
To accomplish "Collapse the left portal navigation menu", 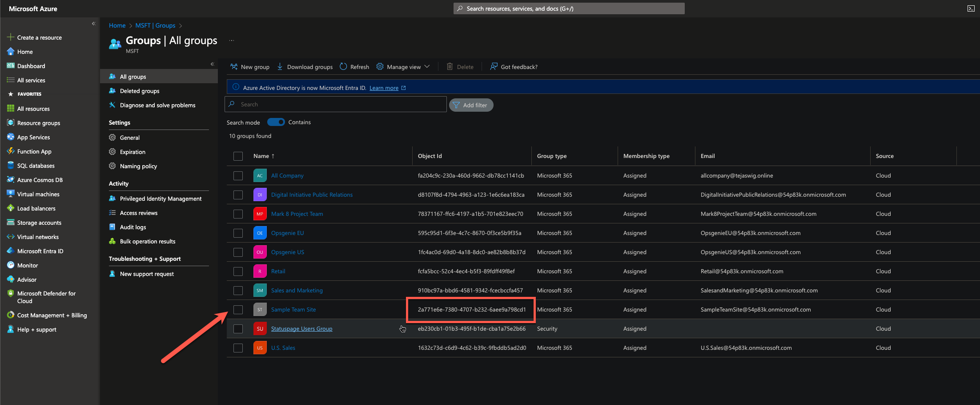I will point(93,24).
